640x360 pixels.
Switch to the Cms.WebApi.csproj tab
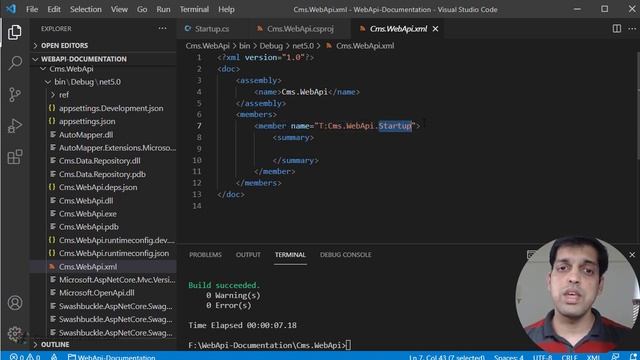pyautogui.click(x=300, y=29)
